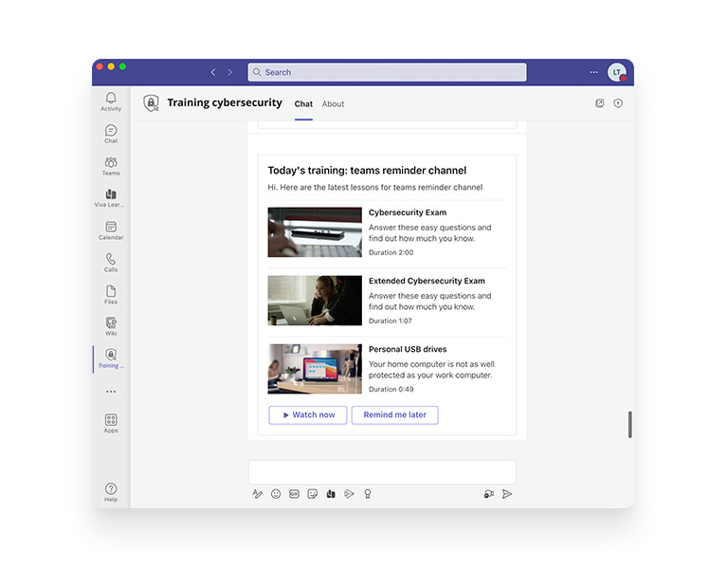Insert a GIF in the message

point(294,494)
